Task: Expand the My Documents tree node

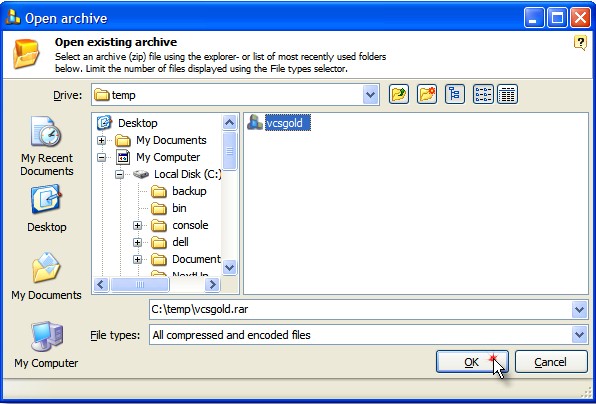Action: click(x=101, y=141)
